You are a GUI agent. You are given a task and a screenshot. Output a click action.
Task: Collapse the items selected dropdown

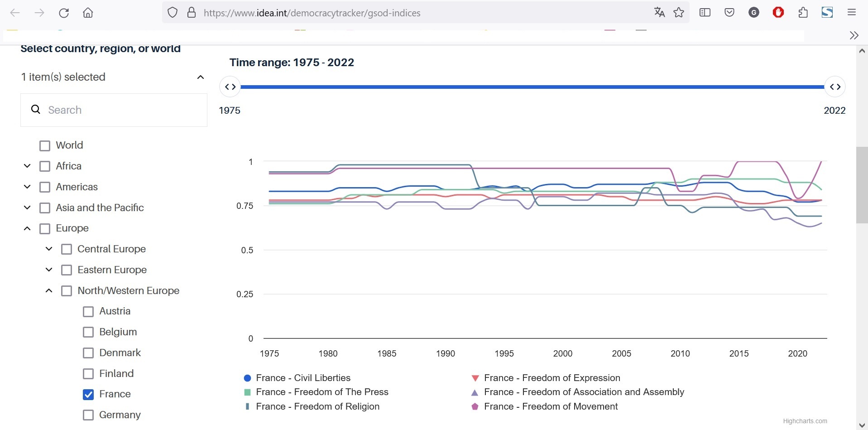click(201, 77)
